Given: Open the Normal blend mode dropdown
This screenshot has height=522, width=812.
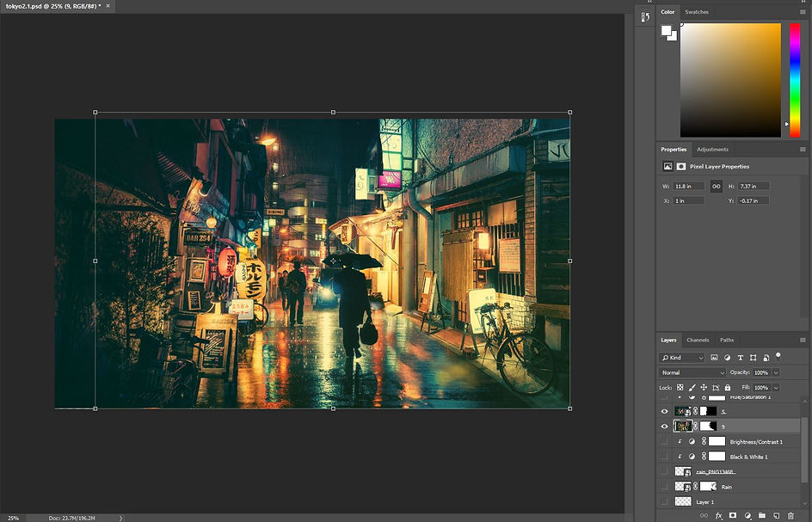Looking at the screenshot, I should 692,372.
